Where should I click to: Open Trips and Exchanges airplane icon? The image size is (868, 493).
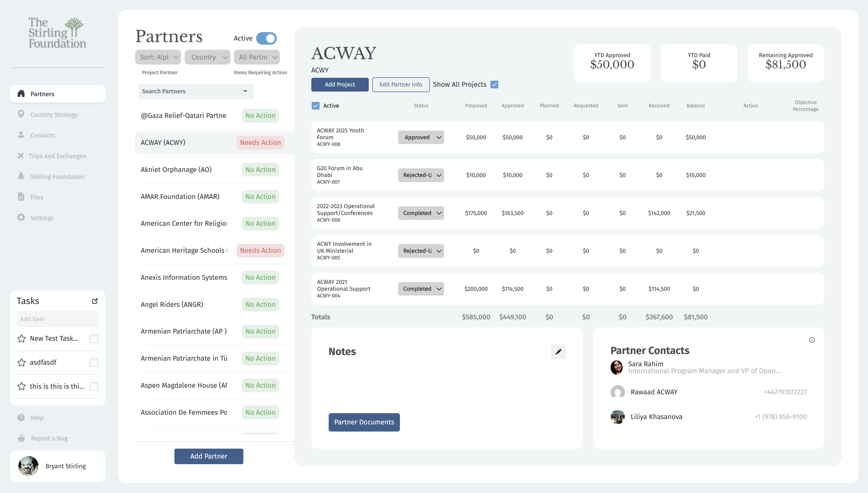point(21,156)
